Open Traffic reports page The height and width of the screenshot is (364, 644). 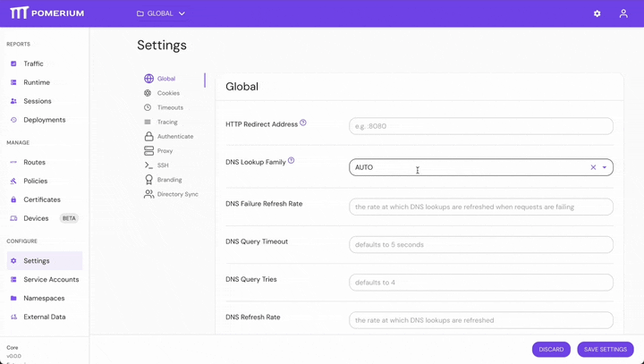[33, 63]
